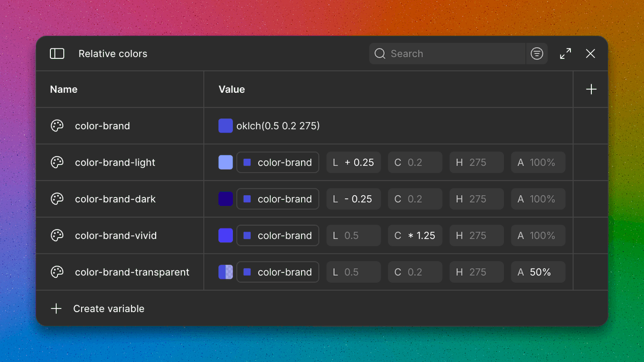Select the color-brand-transparent variable name
644x362 pixels.
[x=132, y=272]
